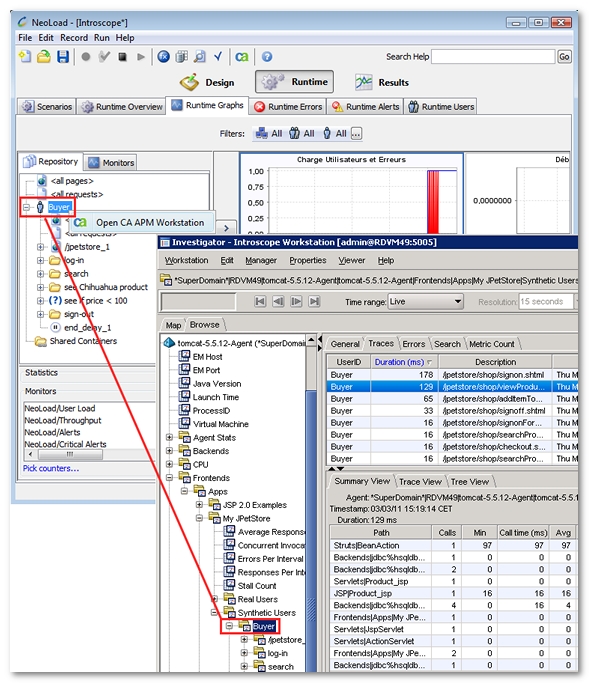The height and width of the screenshot is (683, 589).
Task: Select the NeoLoad/Throughput monitor entry
Action: point(63,420)
